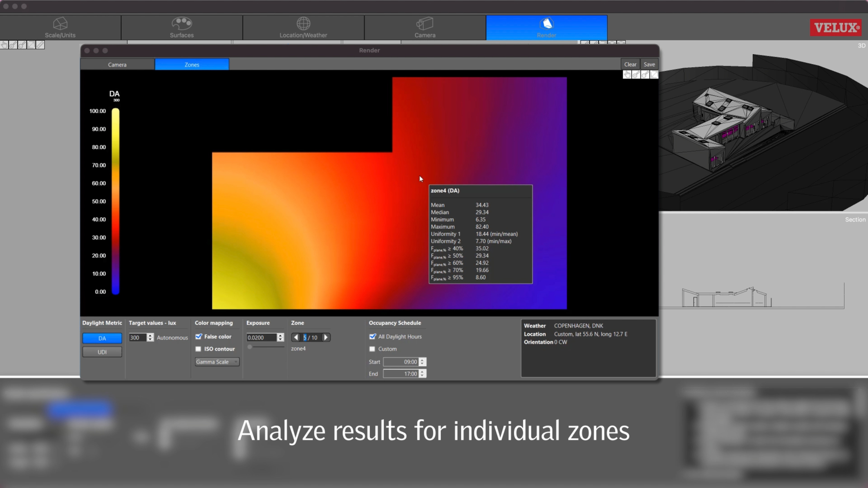Viewport: 868px width, 488px height.
Task: Enable the ISO contour checkbox
Action: [199, 349]
